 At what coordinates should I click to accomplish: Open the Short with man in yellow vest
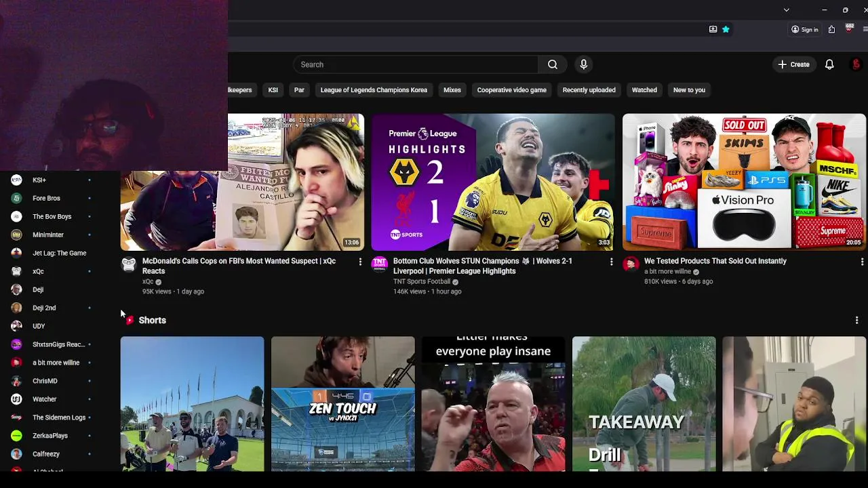(x=795, y=404)
